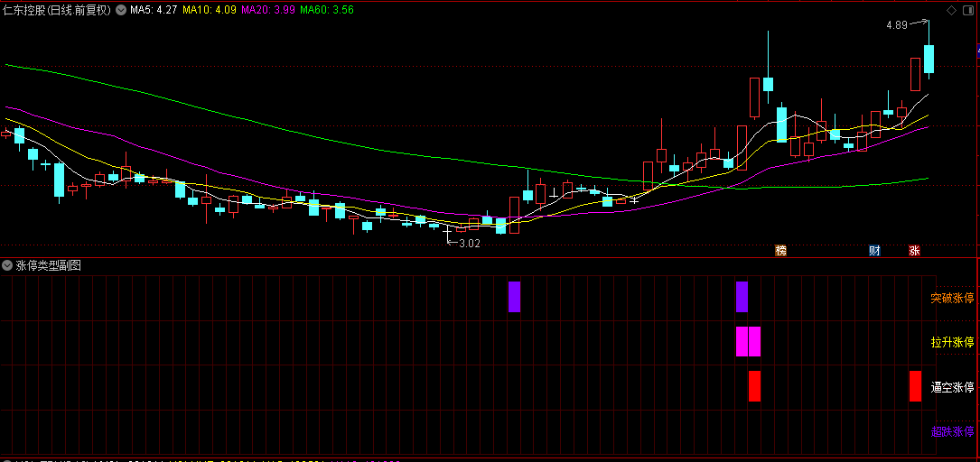Click the 涨 event marker on chart
This screenshot has width=980, height=462.
tap(914, 250)
